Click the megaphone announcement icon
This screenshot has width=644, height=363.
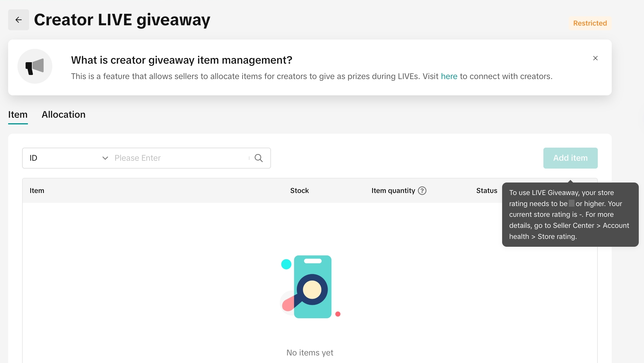point(35,66)
